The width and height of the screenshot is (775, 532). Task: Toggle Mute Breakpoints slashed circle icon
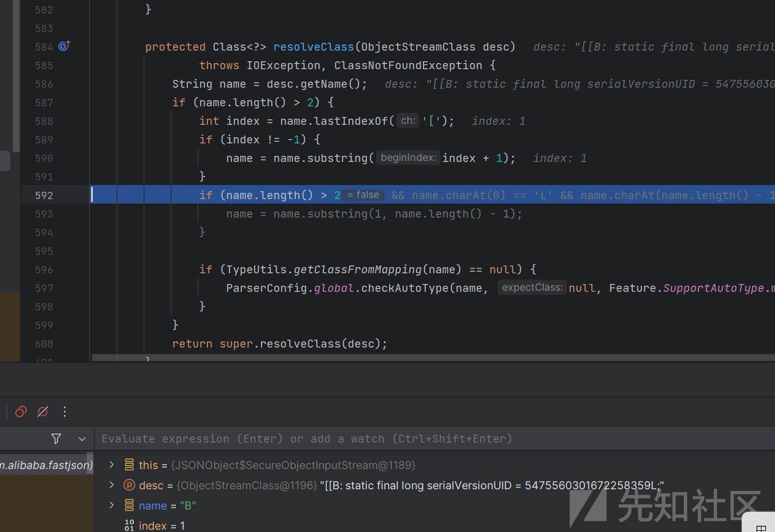pyautogui.click(x=43, y=412)
